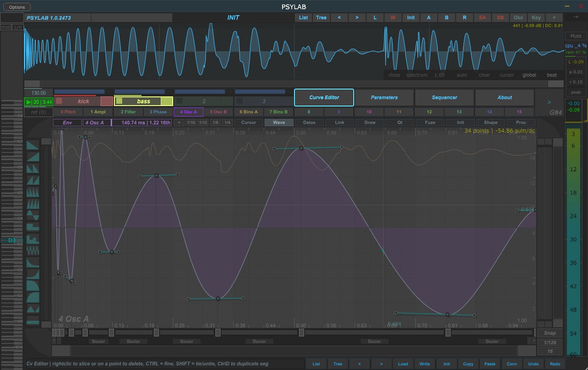588x370 pixels.
Task: Go to next preset with top '>' button
Action: (x=357, y=17)
